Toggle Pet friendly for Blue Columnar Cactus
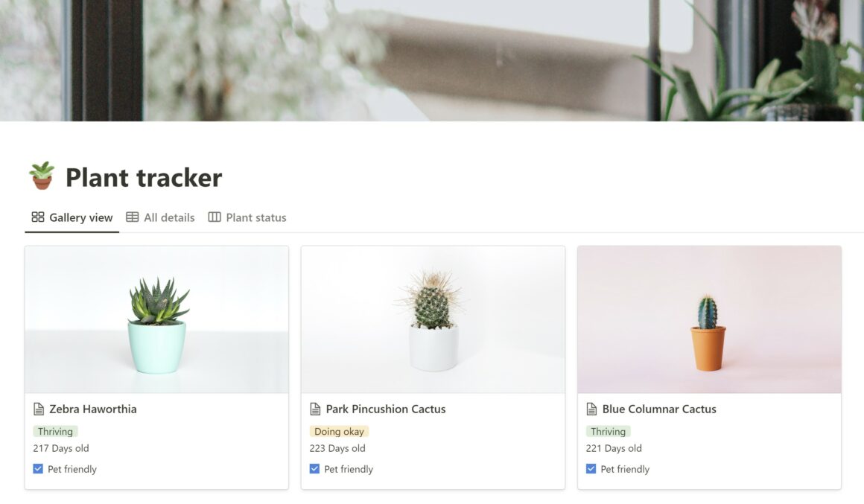The image size is (864, 504). click(x=591, y=469)
